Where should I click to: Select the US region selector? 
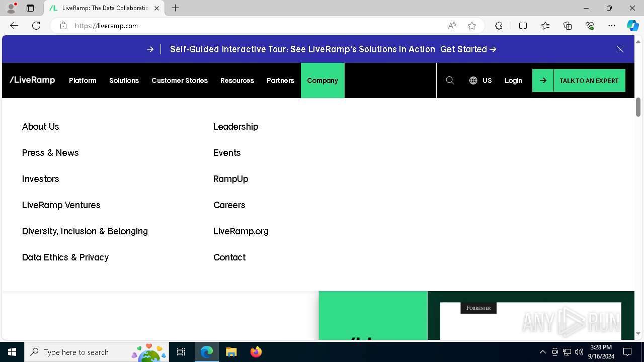tap(487, 80)
